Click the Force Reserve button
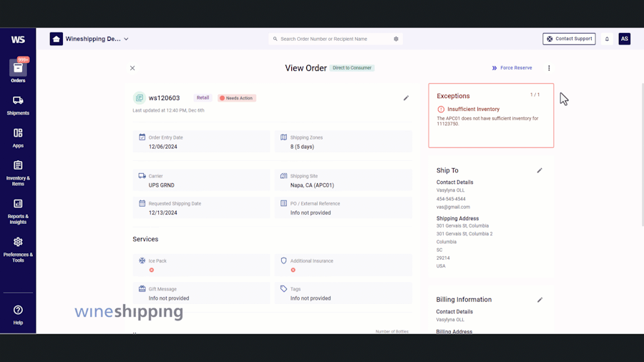The image size is (644, 362). tap(512, 68)
